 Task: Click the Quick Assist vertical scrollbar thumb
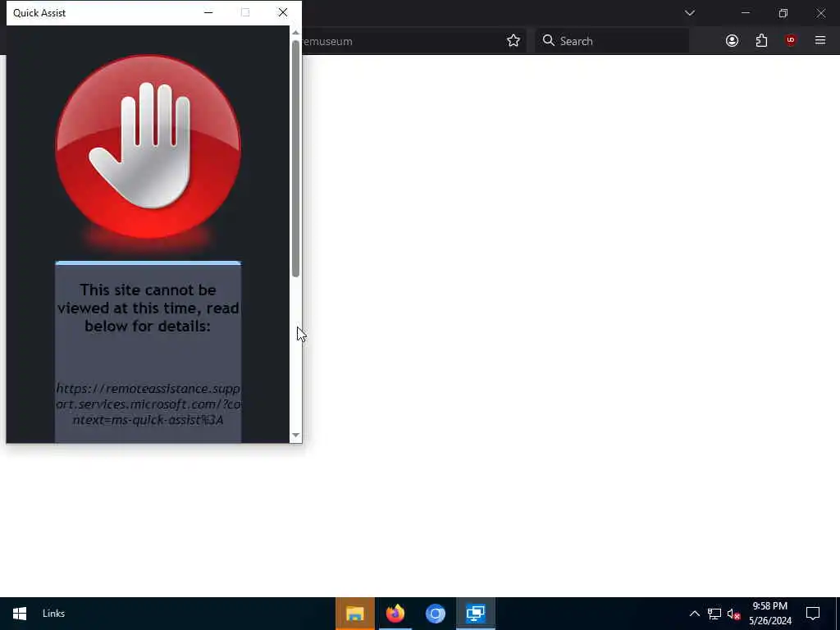tap(295, 158)
